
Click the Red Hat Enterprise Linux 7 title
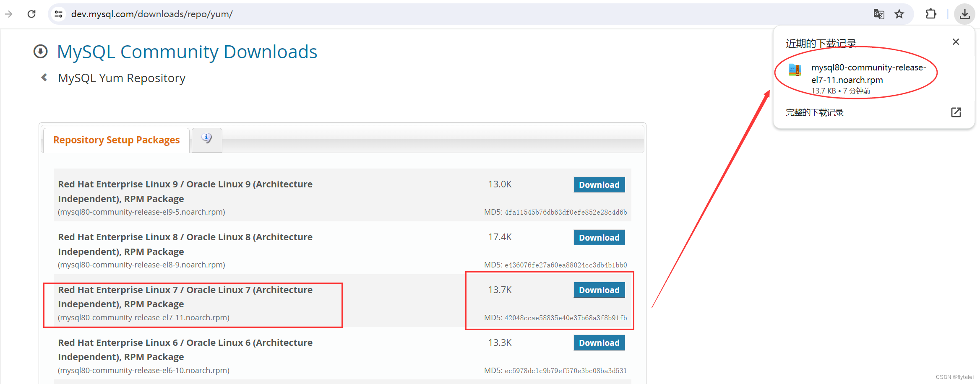[185, 297]
